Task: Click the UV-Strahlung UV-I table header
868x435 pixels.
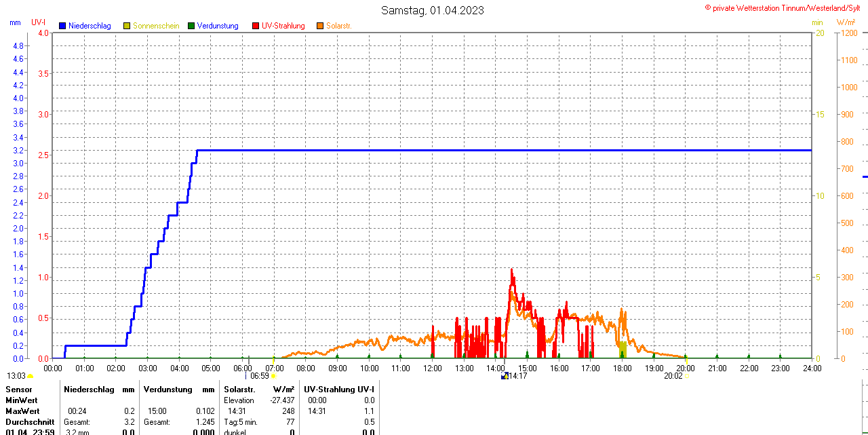Action: (338, 390)
